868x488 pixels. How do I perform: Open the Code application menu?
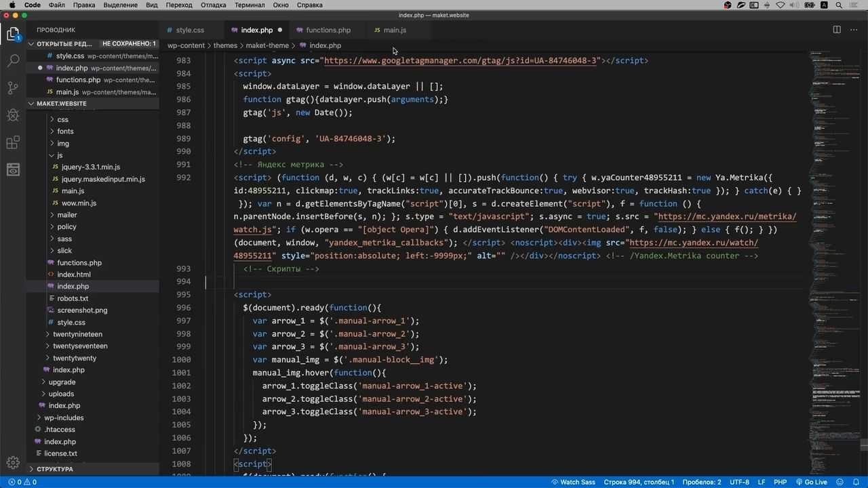pos(33,5)
